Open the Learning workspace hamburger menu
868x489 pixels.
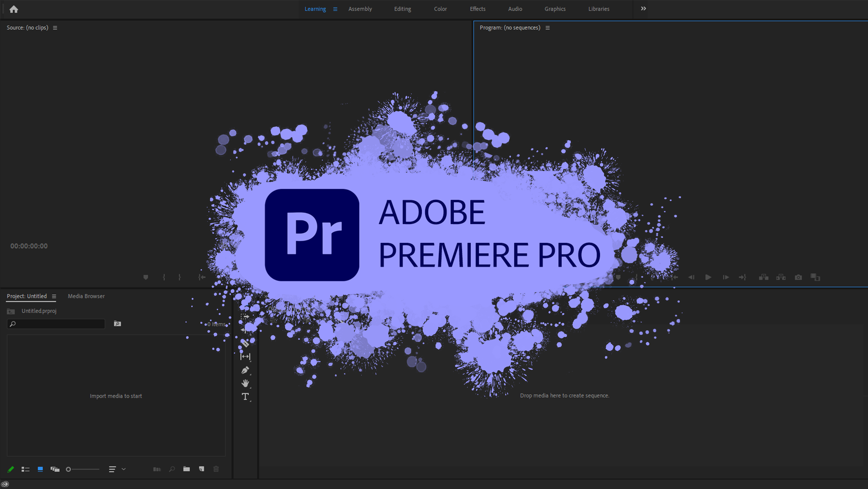click(x=335, y=9)
